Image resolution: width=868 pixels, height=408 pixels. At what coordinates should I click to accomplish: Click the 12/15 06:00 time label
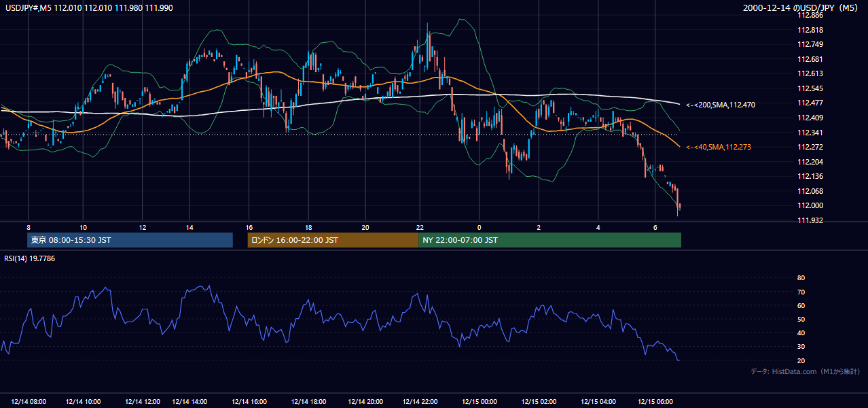tap(655, 401)
